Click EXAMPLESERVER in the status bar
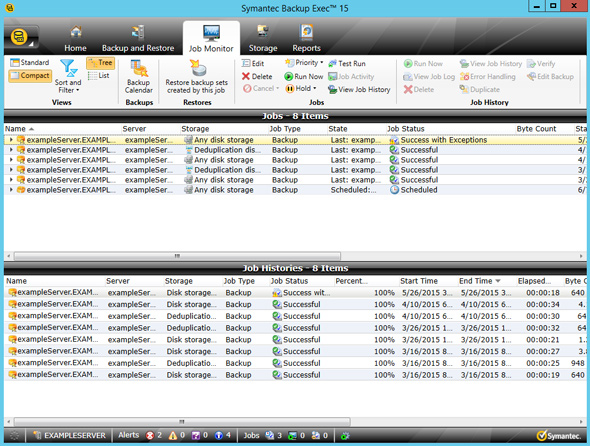The height and width of the screenshot is (446, 590). [69, 435]
